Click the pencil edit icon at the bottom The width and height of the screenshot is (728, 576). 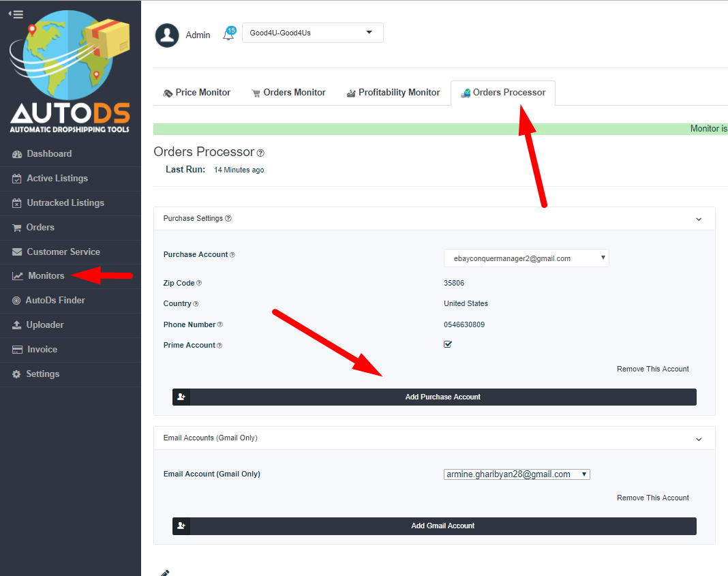coord(165,573)
